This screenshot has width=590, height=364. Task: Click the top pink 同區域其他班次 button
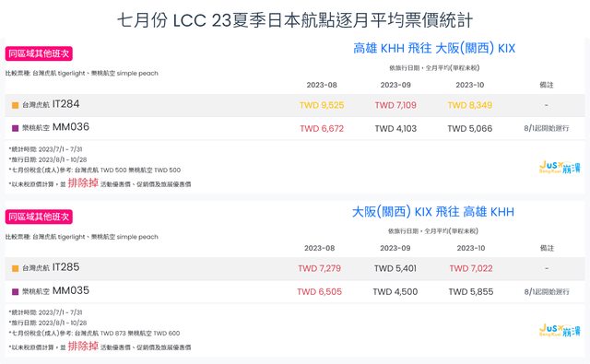point(39,53)
